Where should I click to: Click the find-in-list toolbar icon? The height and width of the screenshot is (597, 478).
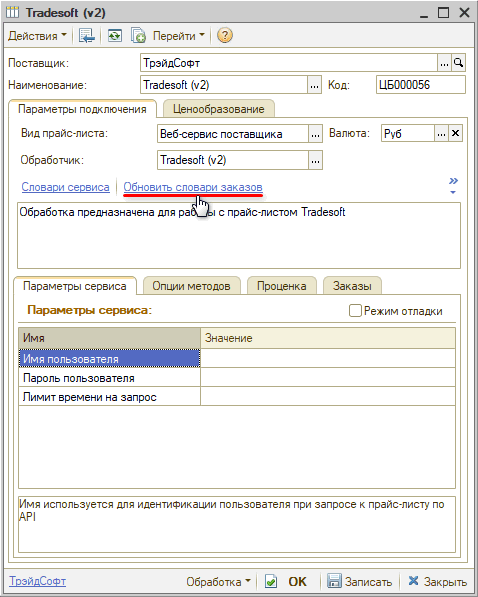click(x=87, y=36)
